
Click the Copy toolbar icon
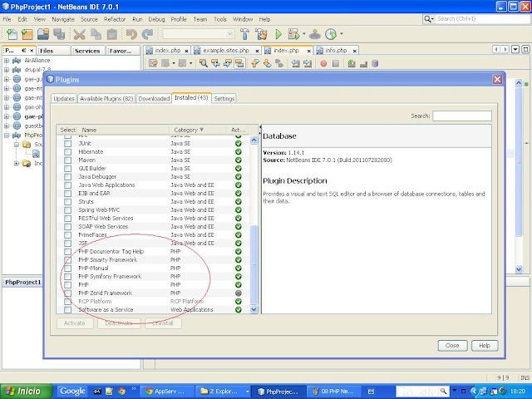click(96, 34)
